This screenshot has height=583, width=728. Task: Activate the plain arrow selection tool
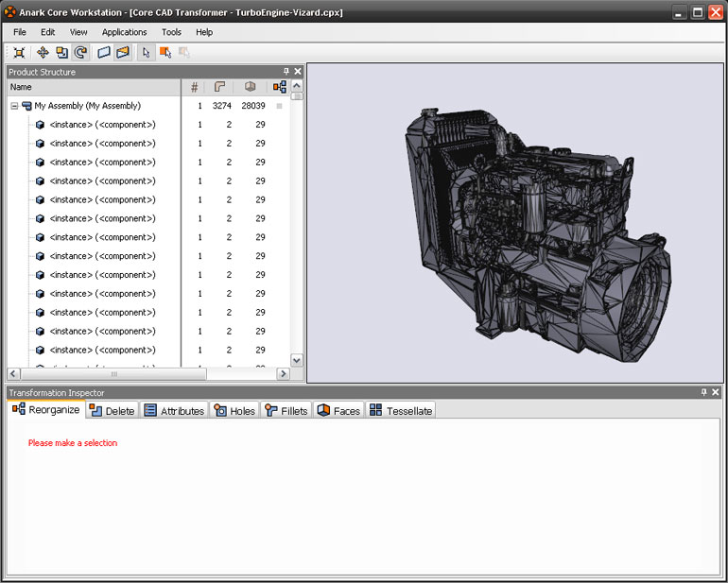click(147, 53)
